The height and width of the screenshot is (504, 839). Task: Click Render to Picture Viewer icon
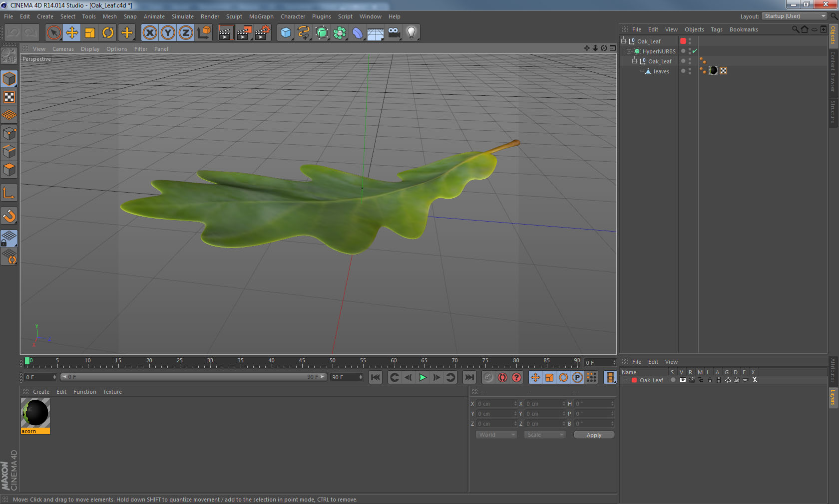coord(244,33)
